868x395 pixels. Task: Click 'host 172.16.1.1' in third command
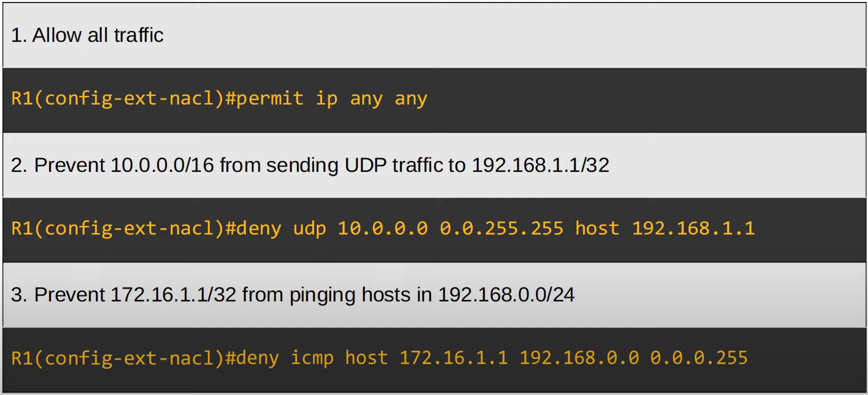coord(426,358)
